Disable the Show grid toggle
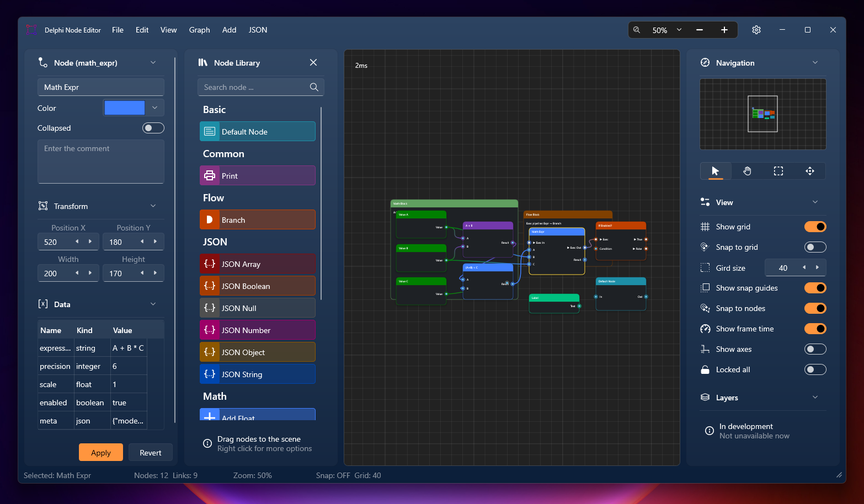This screenshot has width=864, height=504. (x=815, y=227)
